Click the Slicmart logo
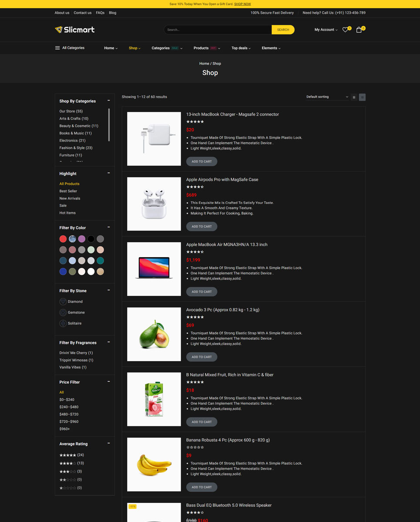This screenshot has width=420, height=522. (x=74, y=30)
